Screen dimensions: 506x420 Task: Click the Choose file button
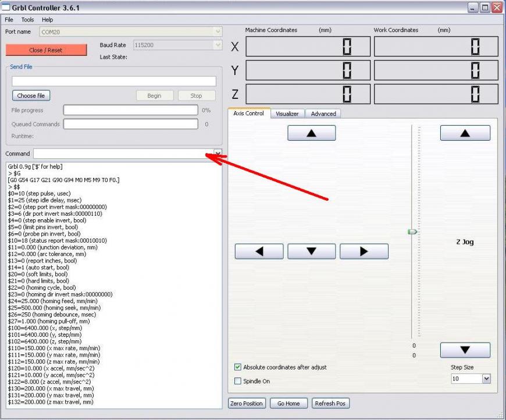[x=31, y=95]
